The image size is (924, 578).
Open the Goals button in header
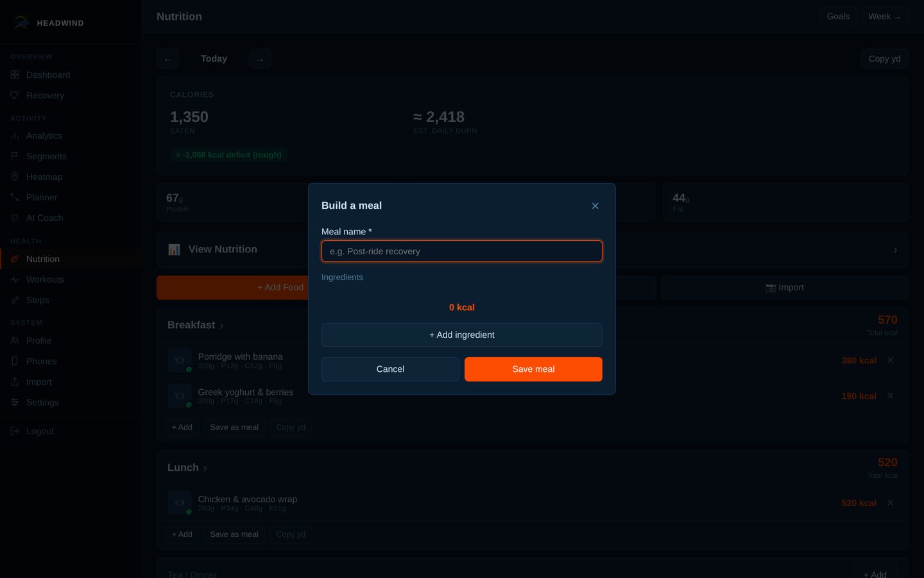point(838,17)
